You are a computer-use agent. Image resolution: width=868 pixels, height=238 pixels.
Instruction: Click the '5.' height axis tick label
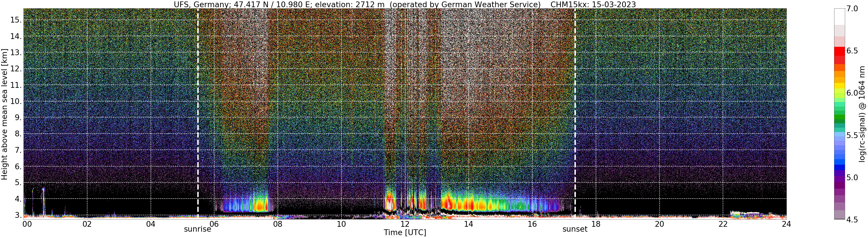coord(18,183)
